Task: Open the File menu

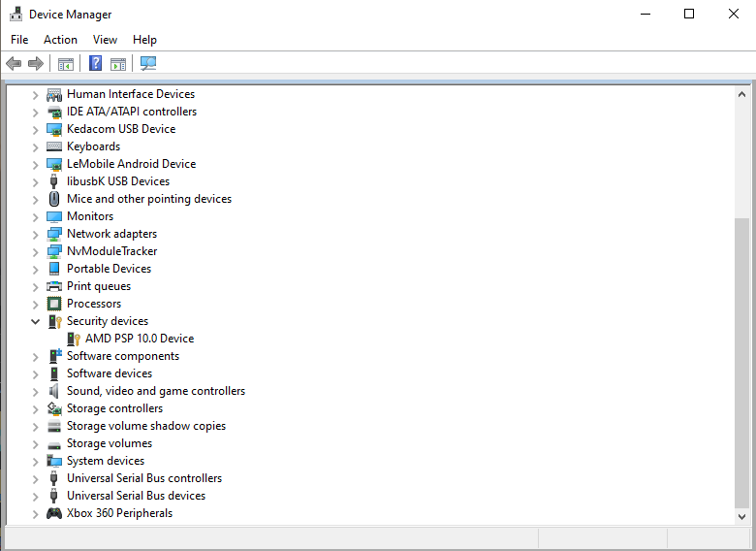Action: (x=19, y=40)
